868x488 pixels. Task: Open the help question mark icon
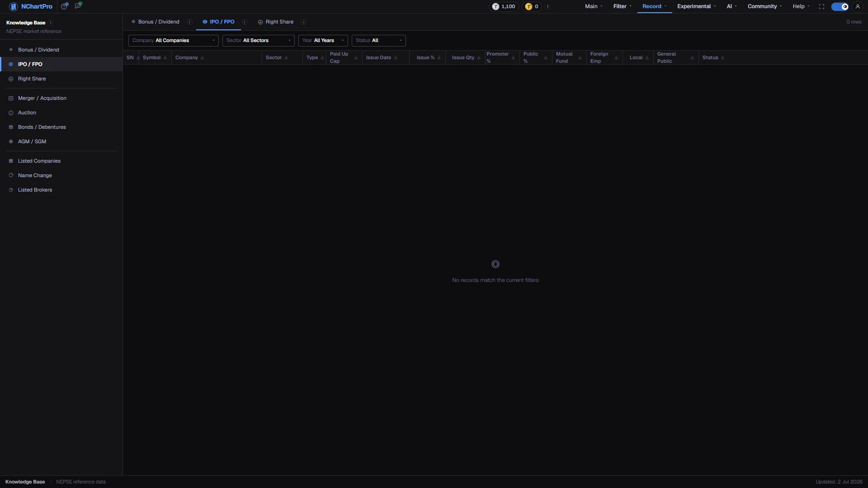coord(65,6)
